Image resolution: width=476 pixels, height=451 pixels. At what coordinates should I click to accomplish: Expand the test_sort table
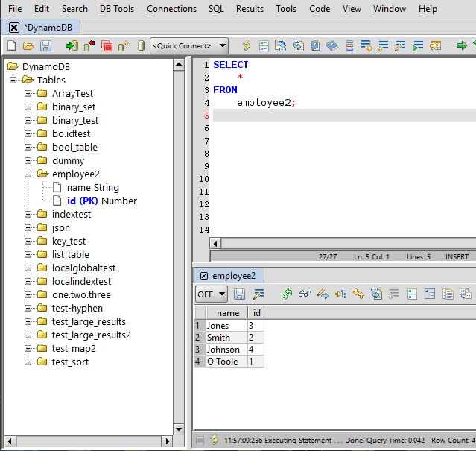[28, 362]
